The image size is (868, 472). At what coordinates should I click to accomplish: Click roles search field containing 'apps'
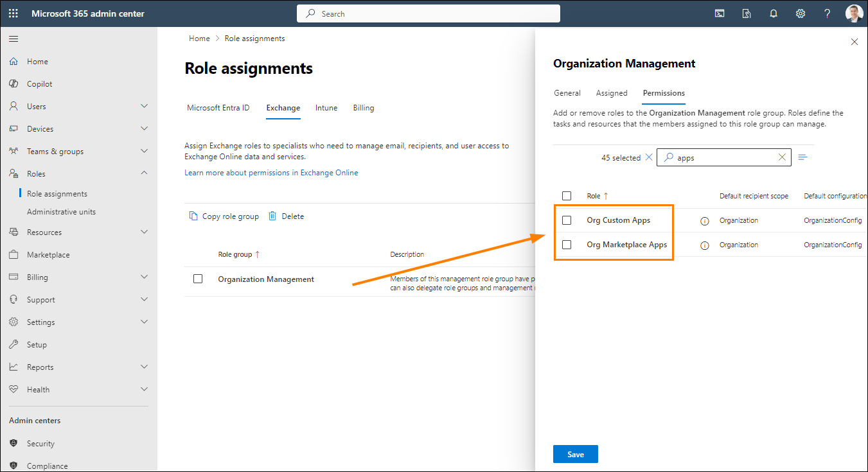tap(723, 157)
